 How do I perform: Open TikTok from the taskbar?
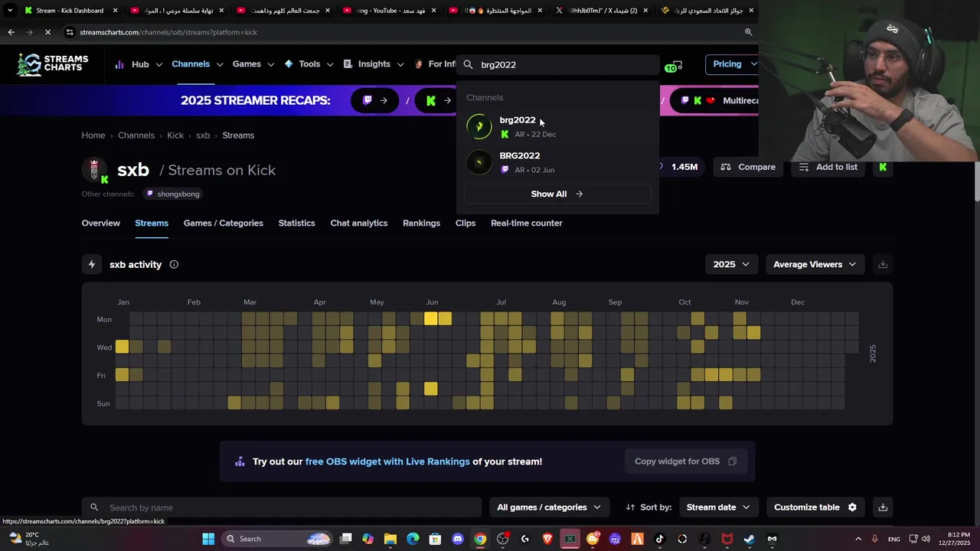point(659,539)
